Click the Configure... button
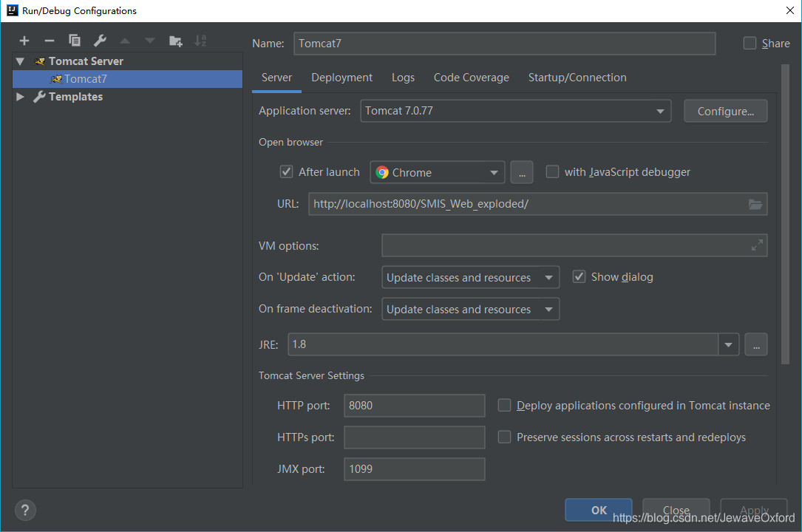 pyautogui.click(x=725, y=112)
